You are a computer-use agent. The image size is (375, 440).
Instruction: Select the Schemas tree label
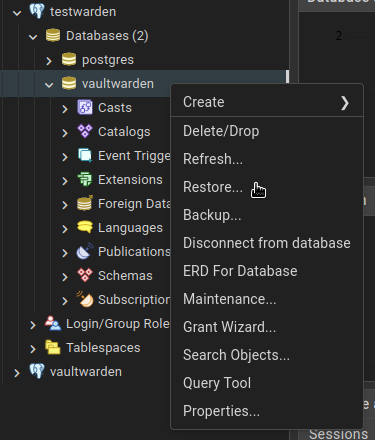(x=125, y=276)
